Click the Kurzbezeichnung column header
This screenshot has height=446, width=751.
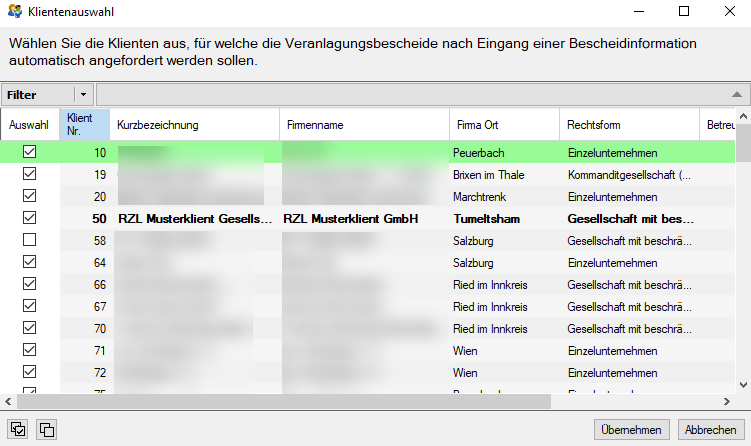[194, 125]
